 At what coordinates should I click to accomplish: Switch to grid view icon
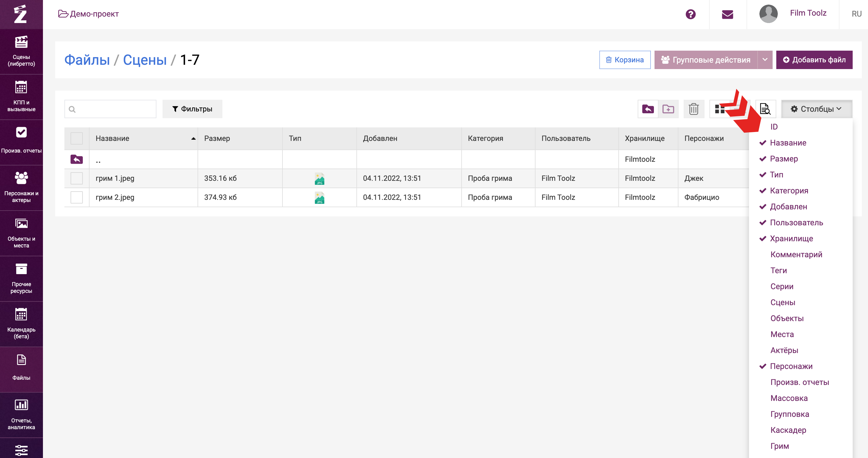tap(720, 109)
